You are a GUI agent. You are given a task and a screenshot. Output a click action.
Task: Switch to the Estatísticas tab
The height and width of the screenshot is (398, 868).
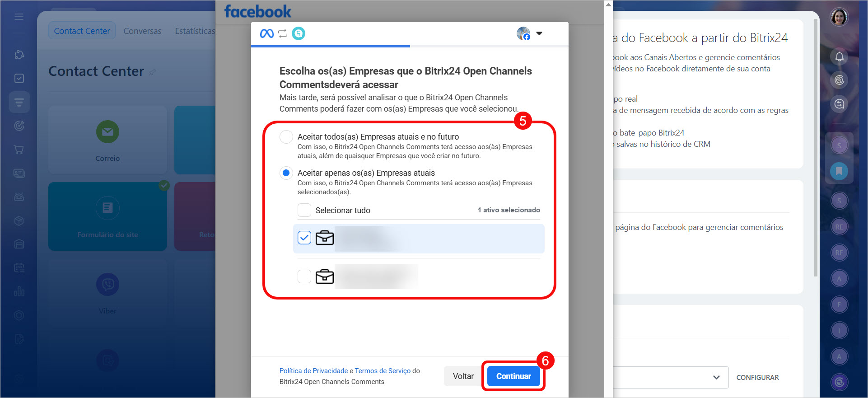coord(195,31)
